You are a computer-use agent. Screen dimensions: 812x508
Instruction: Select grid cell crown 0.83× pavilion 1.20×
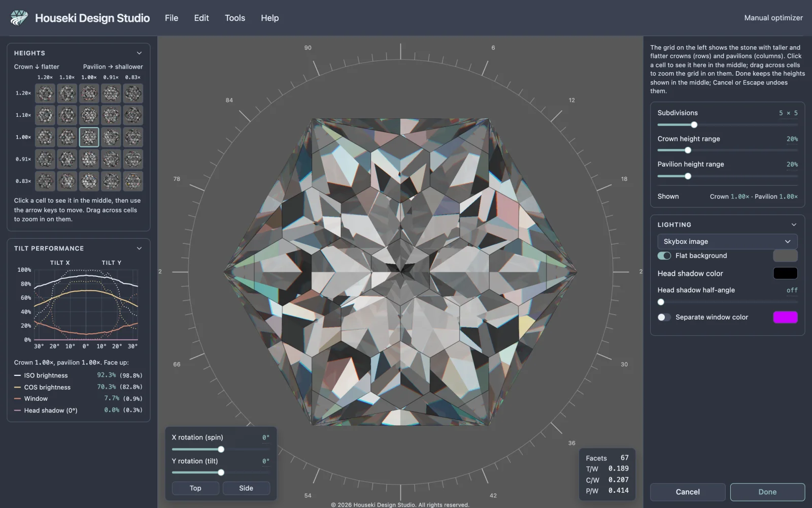(45, 181)
